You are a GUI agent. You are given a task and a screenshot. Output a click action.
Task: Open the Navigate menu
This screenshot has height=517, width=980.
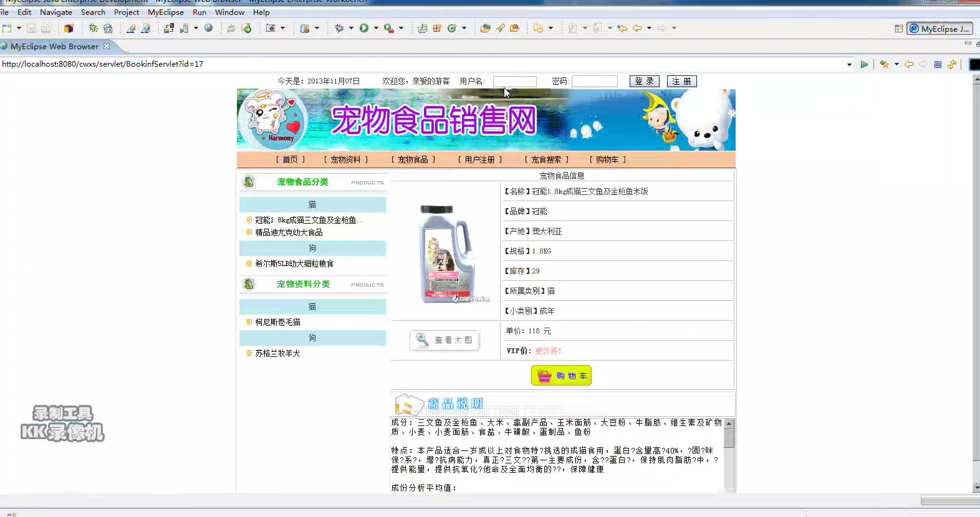click(x=56, y=12)
